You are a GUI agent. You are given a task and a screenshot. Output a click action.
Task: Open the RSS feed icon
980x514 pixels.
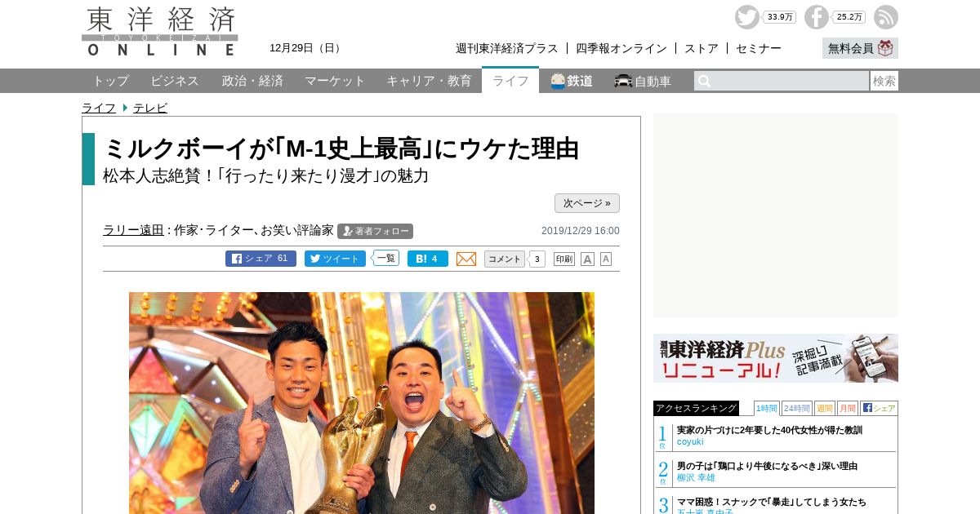[886, 17]
